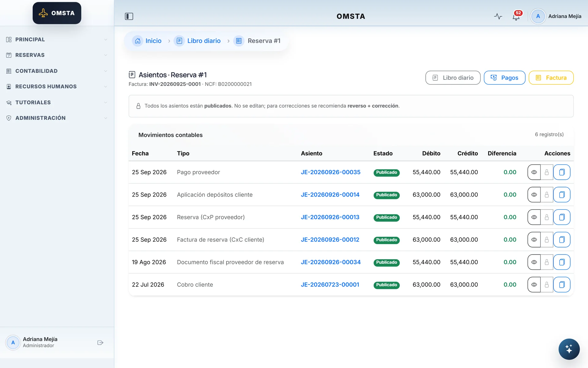Open journal entry JE-20260926-00014
Screen dimensions: 588x368
(330, 195)
